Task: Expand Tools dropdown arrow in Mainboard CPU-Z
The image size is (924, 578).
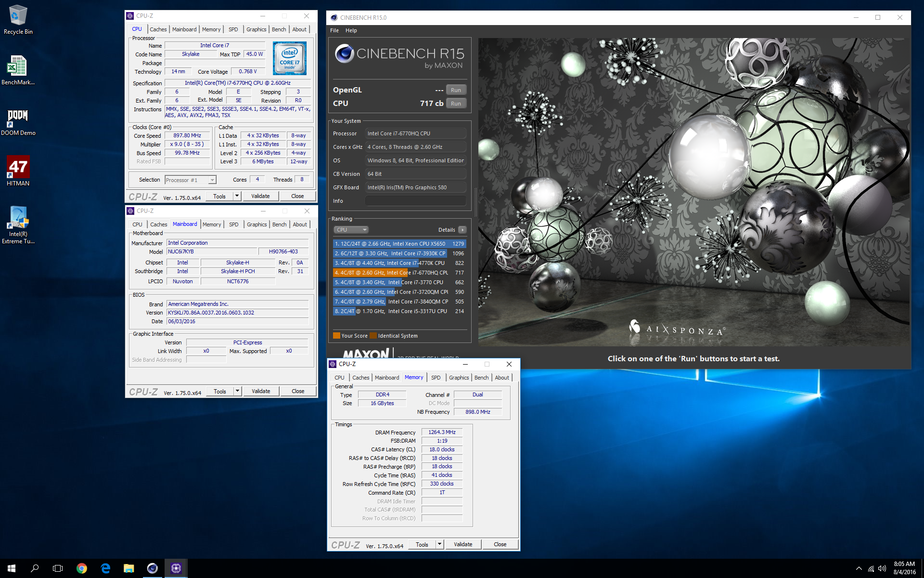Action: click(237, 391)
